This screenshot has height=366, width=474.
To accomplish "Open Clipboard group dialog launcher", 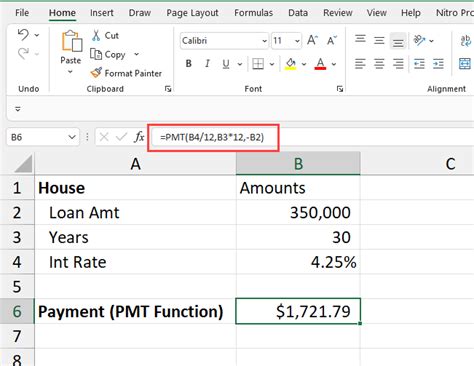I will point(168,89).
